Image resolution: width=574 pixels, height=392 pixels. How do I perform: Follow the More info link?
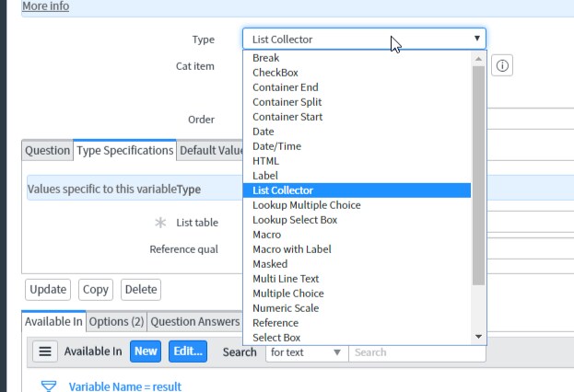pos(45,6)
